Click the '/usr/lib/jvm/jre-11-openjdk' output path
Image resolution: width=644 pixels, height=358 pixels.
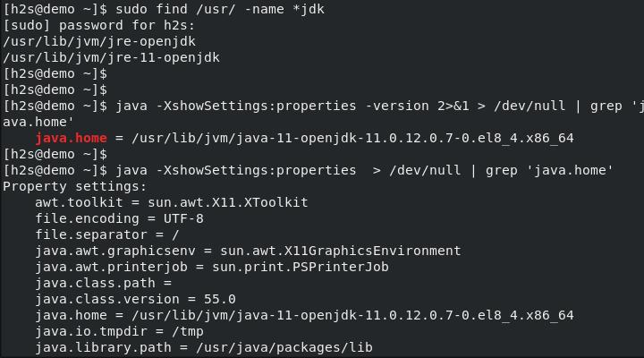tap(112, 57)
